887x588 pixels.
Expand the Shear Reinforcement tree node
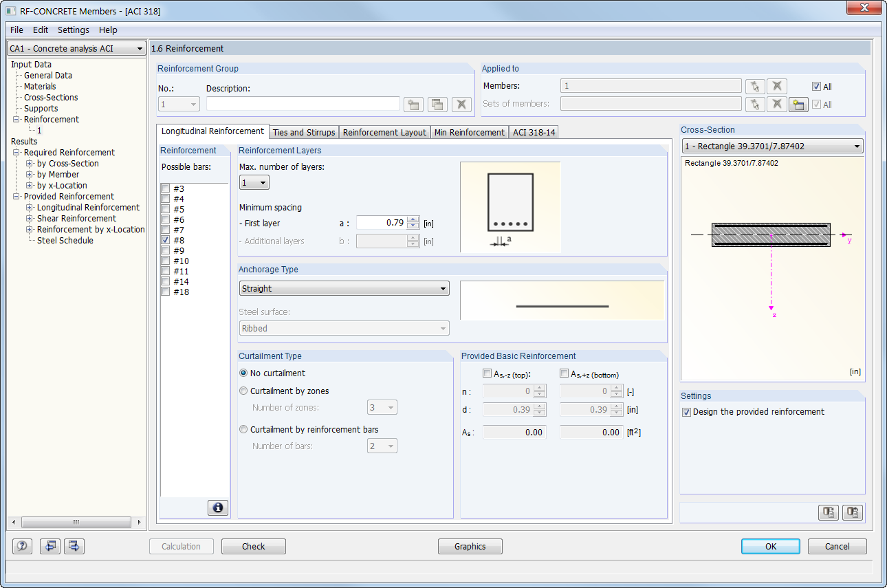[30, 219]
